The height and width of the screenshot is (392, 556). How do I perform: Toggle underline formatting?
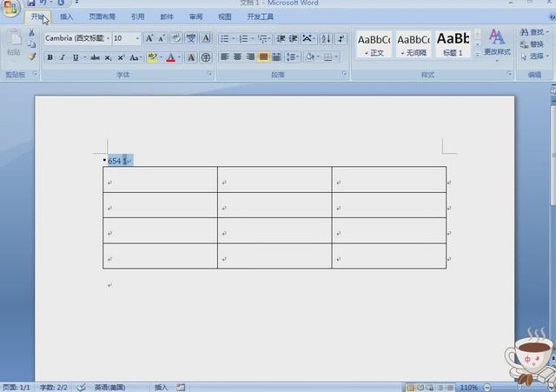coord(76,57)
